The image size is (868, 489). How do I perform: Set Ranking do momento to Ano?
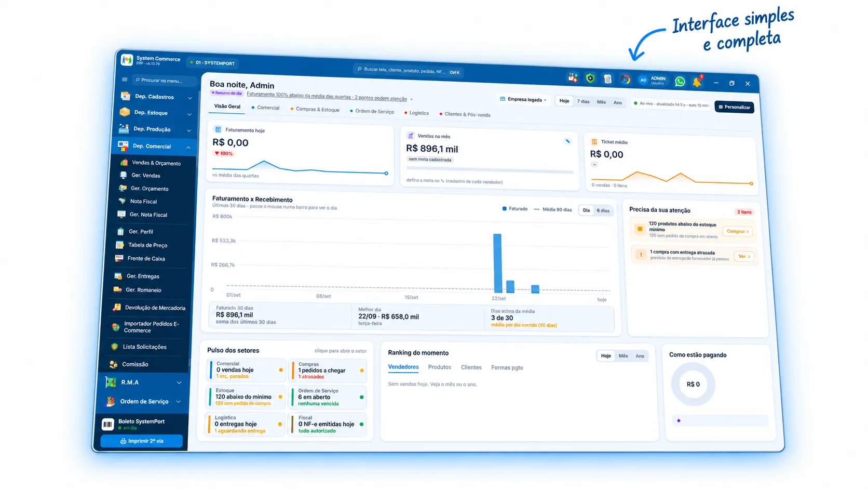coord(640,356)
